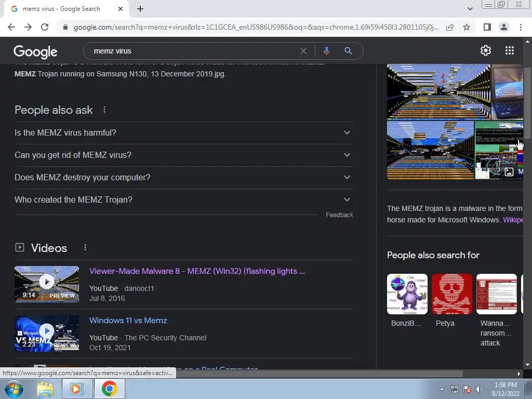The image size is (532, 399).
Task: Expand "Who created the MEMZ Trojan?"
Action: tap(183, 200)
